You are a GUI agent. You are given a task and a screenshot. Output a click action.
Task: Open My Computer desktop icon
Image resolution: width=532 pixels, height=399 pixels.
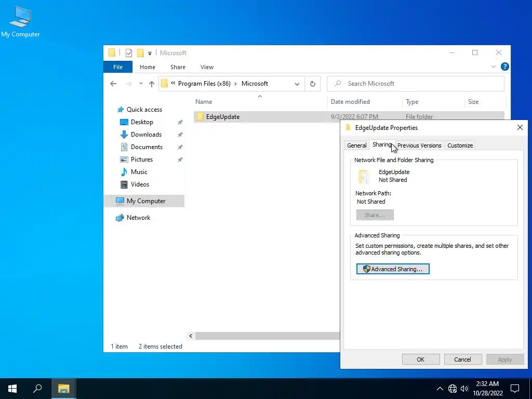tap(20, 21)
